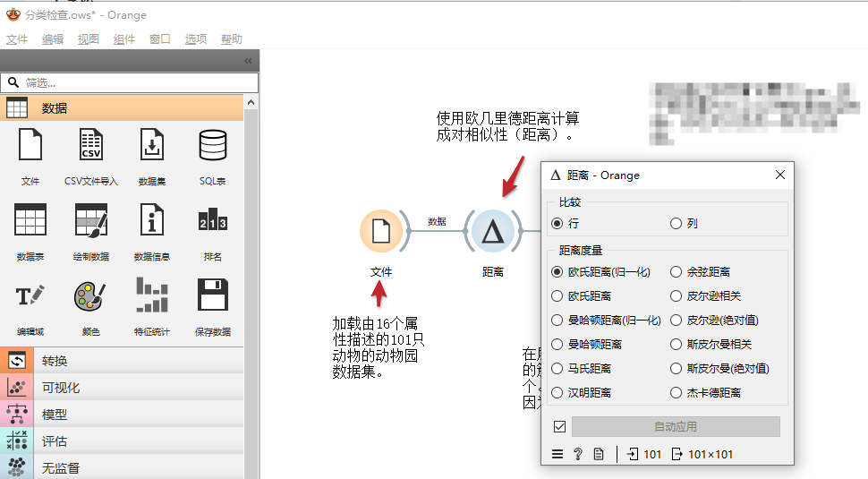
Task: Click the 距离 node on the canvas
Action: pyautogui.click(x=492, y=230)
